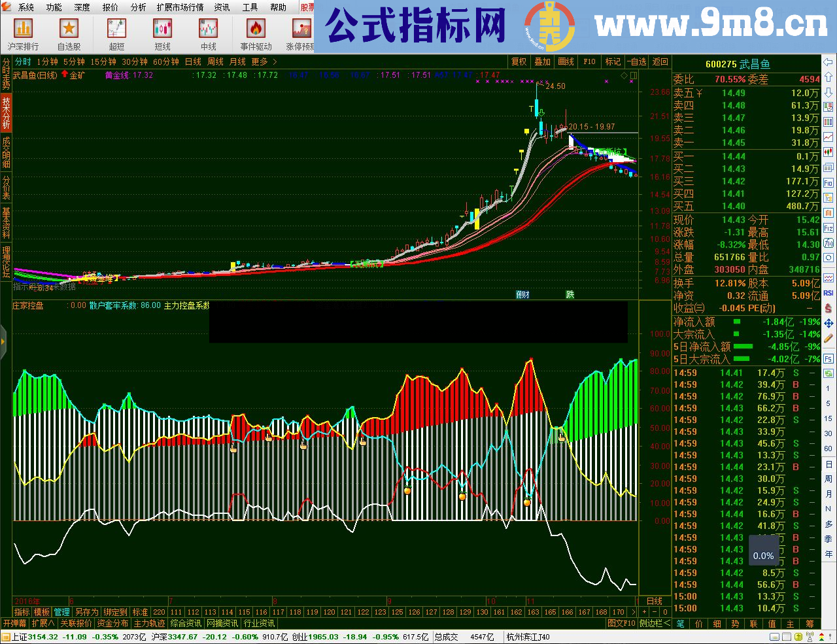
Task: Switch to the 周线 weekly chart tab
Action: pyautogui.click(x=214, y=61)
